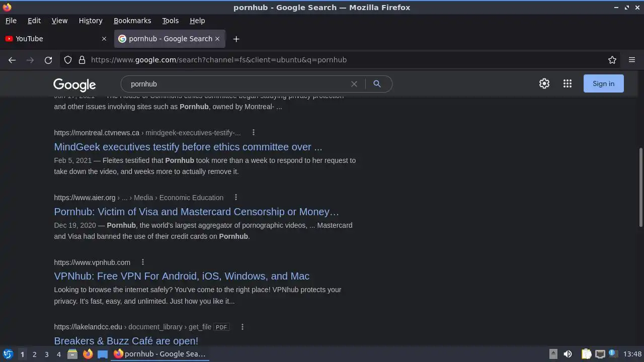Open options for the ctvnews result

254,133
